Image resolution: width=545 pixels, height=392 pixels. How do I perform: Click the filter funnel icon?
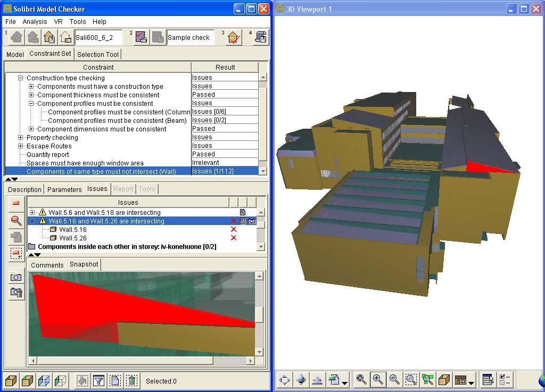(98, 381)
